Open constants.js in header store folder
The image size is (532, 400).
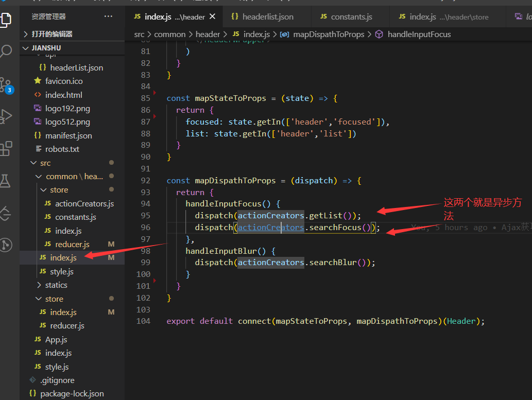[x=72, y=217]
